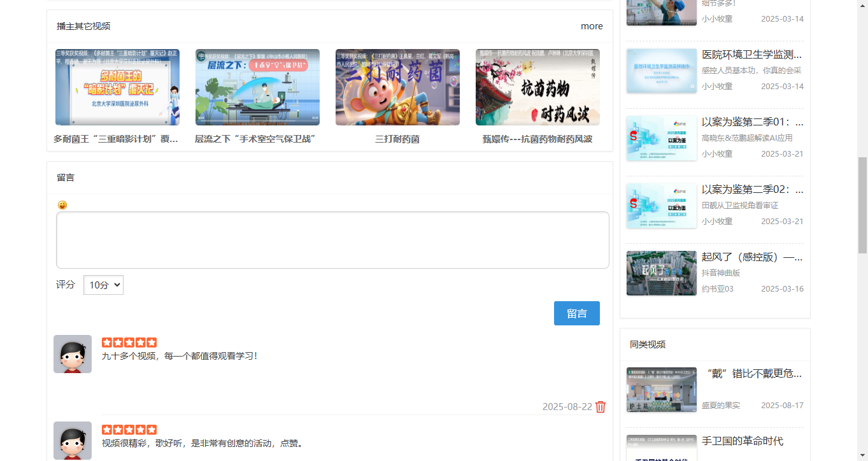Click the second commenter's avatar
The width and height of the screenshot is (868, 461).
tap(72, 440)
